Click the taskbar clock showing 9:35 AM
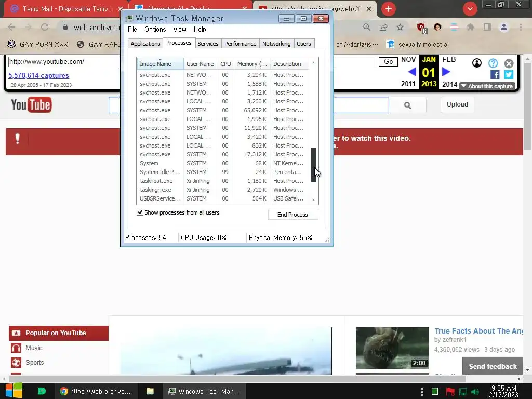 pos(504,391)
